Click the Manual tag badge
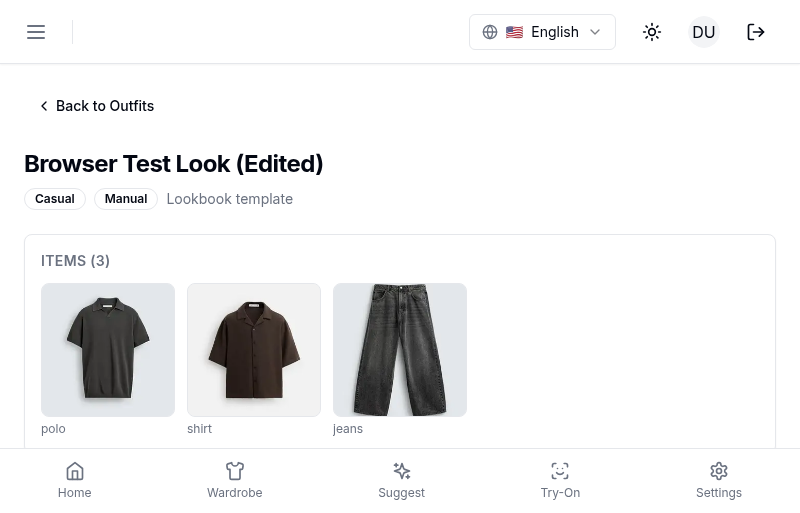The image size is (800, 513). (x=126, y=199)
